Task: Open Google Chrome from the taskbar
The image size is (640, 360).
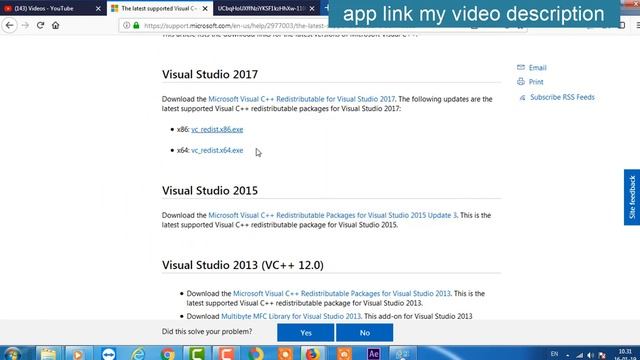Action: coord(167,353)
